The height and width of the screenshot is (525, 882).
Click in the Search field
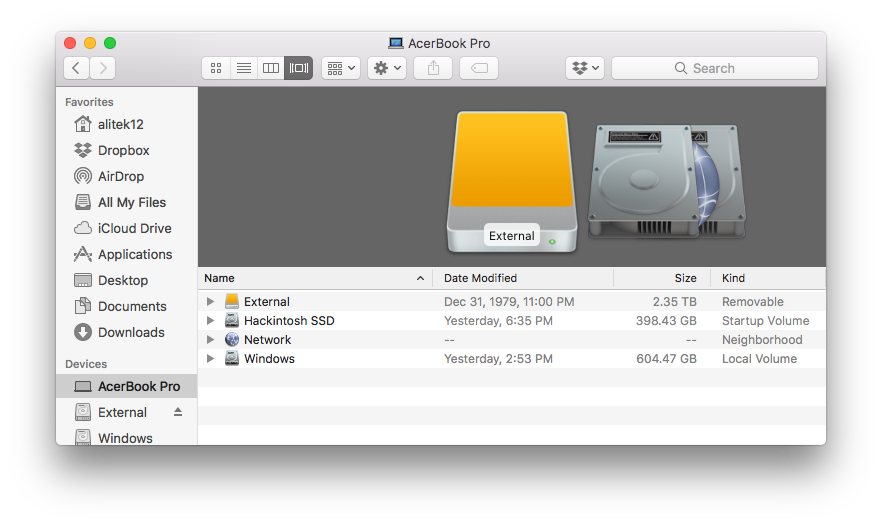pyautogui.click(x=714, y=68)
